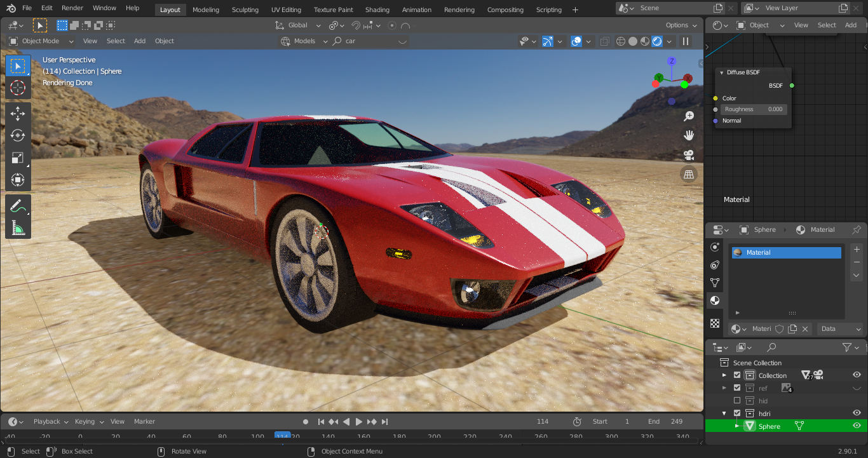Select the Scale tool
The width and height of the screenshot is (868, 458).
tap(18, 158)
